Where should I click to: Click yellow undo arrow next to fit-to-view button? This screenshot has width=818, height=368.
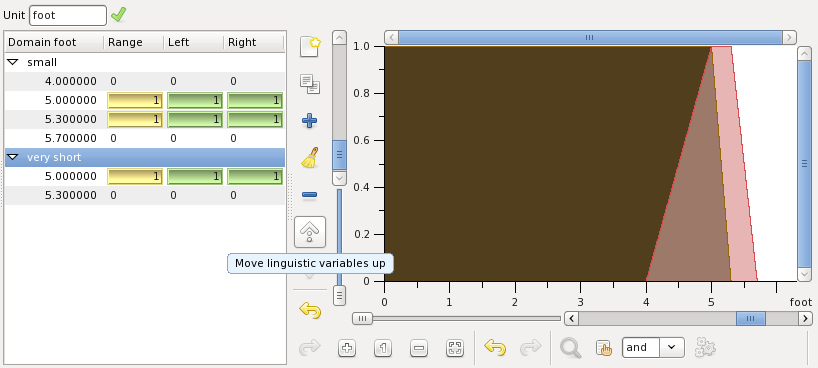[495, 347]
